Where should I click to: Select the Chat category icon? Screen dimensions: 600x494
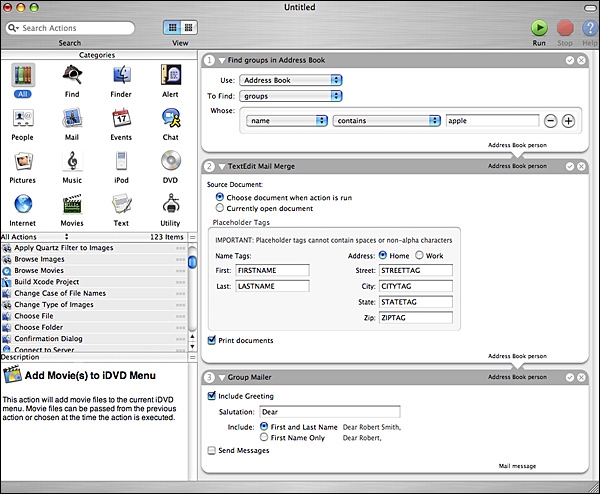pos(171,118)
